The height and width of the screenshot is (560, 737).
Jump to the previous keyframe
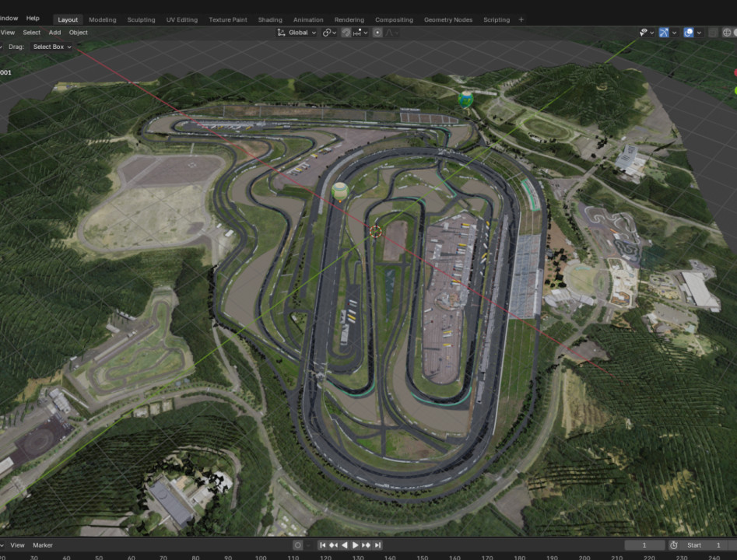(x=333, y=545)
